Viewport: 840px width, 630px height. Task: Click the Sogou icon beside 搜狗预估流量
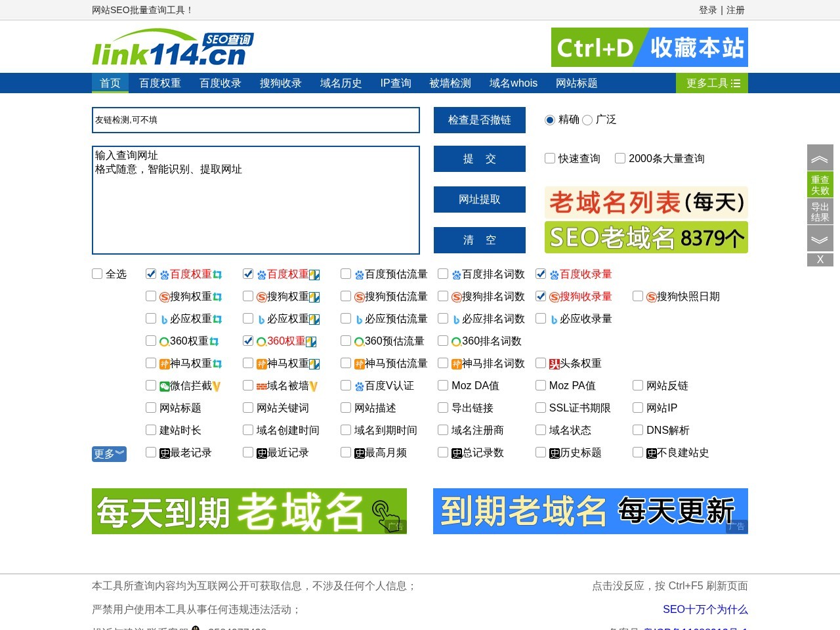point(360,297)
